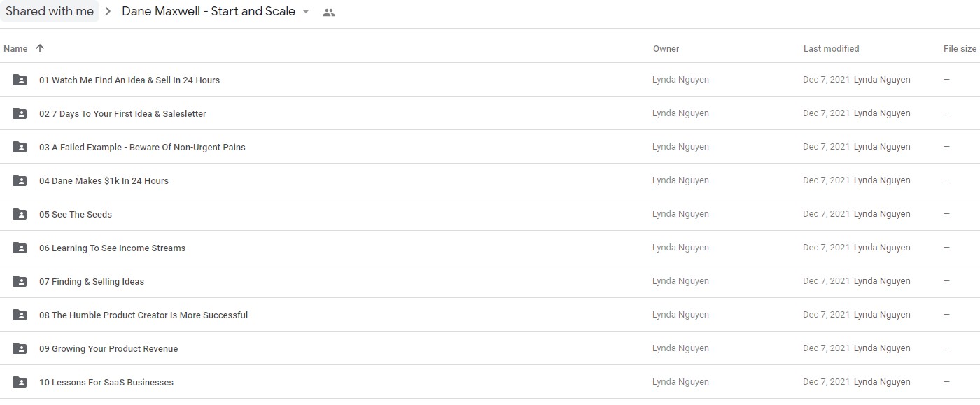Select the 06 Learning To See Income Streams row
The image size is (980, 405).
click(x=490, y=248)
